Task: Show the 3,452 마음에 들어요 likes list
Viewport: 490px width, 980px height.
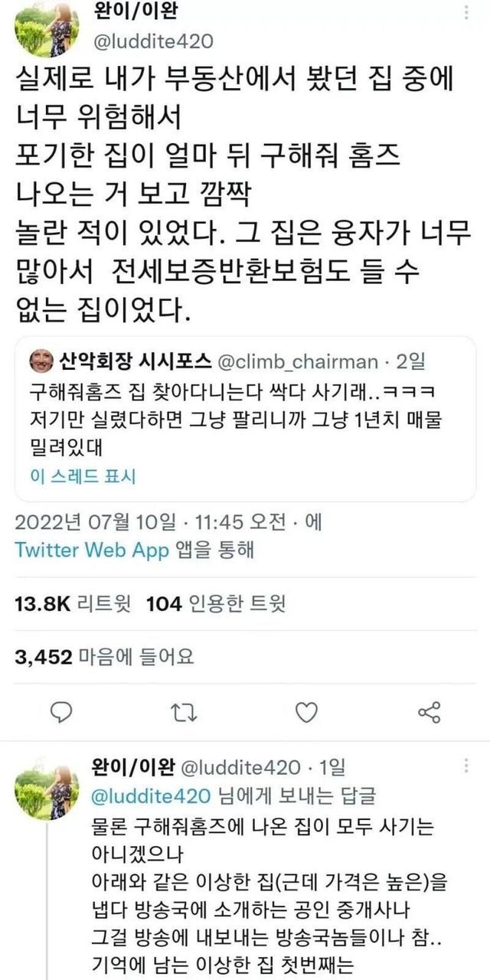Action: (x=104, y=656)
